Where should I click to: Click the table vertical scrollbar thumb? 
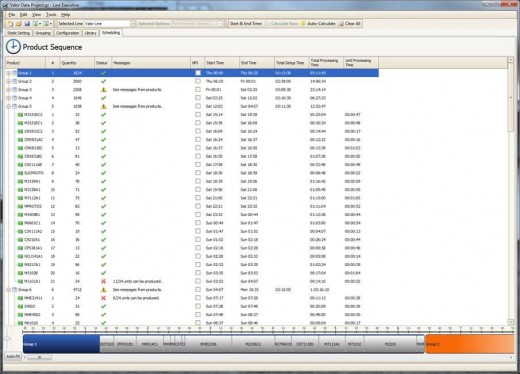point(510,98)
